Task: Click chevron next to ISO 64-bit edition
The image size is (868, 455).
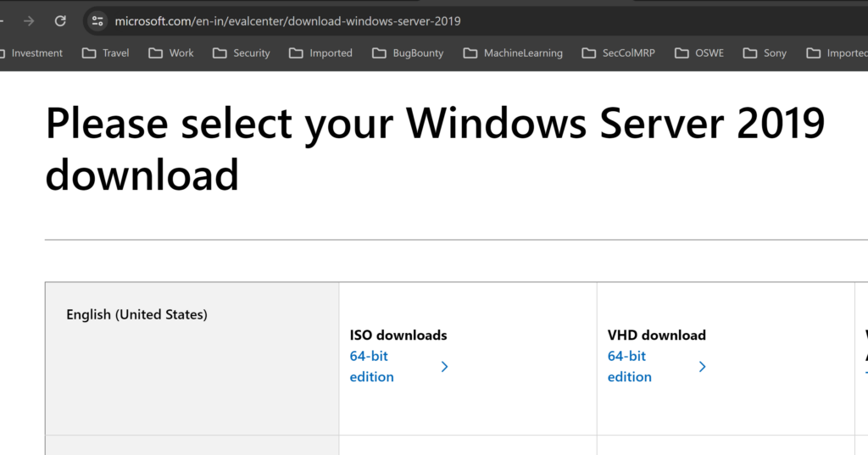Action: point(444,366)
